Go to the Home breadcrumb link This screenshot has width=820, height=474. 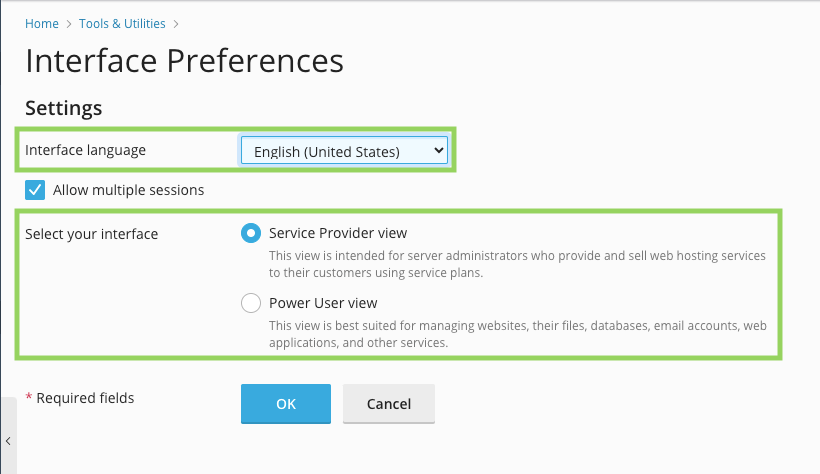click(x=42, y=24)
